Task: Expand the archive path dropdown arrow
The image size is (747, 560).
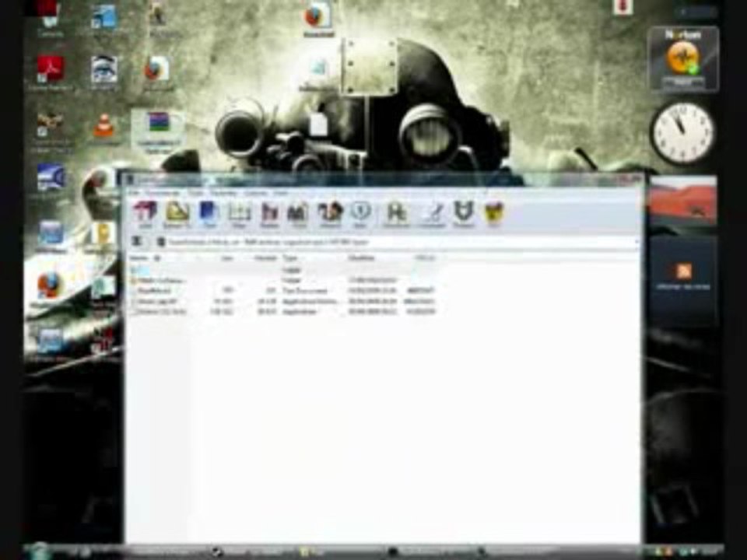Action: coord(636,243)
